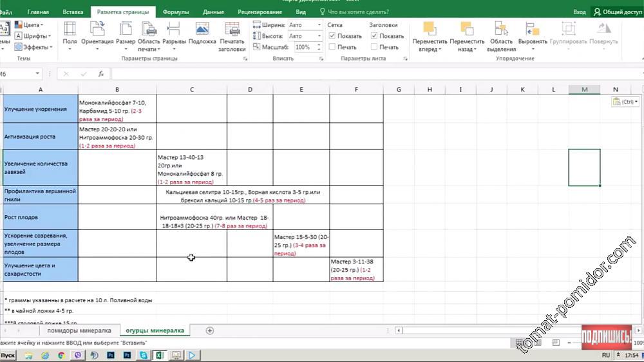The width and height of the screenshot is (644, 362).
Task: Select the огурцы минералка sheet tab
Action: tap(155, 330)
